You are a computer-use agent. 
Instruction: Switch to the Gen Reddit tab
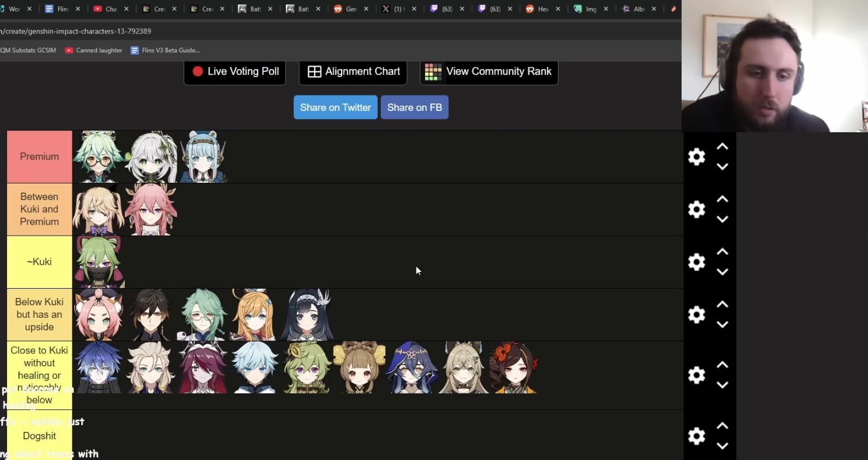pos(350,9)
